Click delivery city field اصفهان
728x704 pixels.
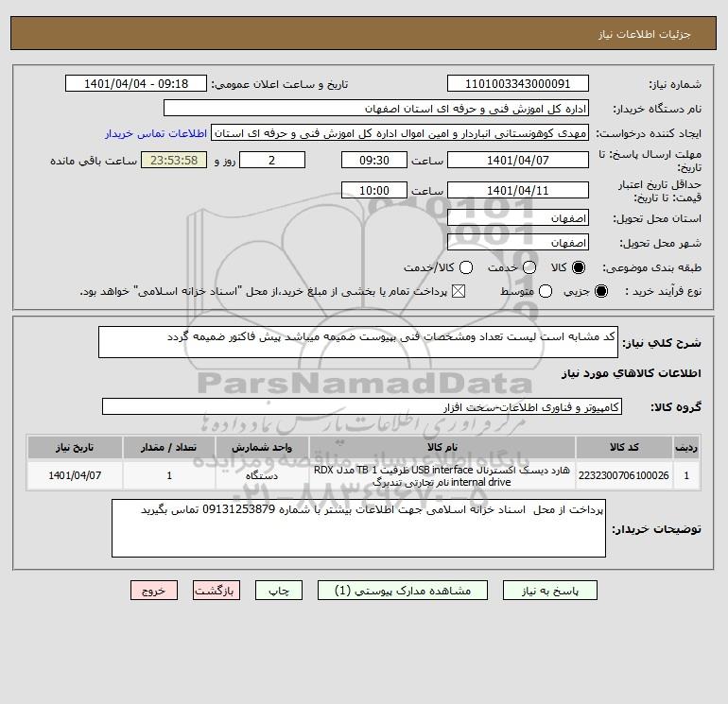tap(518, 242)
